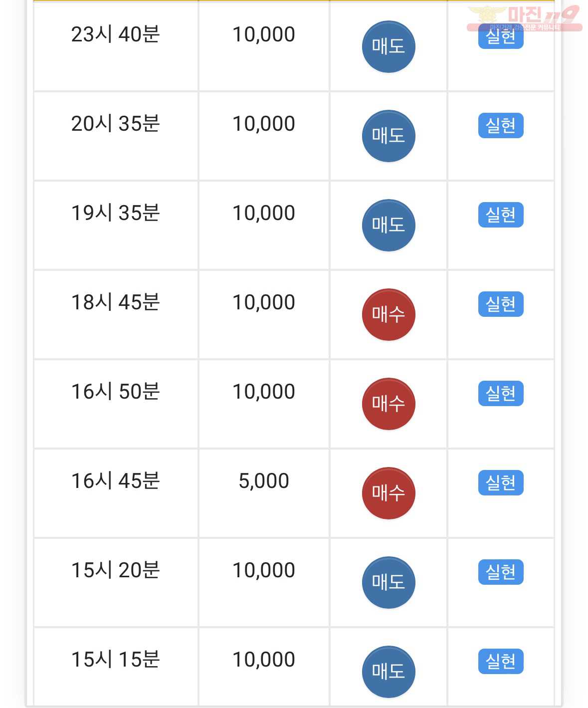Select the 23시 40분 time cell
Viewport: 588px width, 708px height.
point(116,46)
